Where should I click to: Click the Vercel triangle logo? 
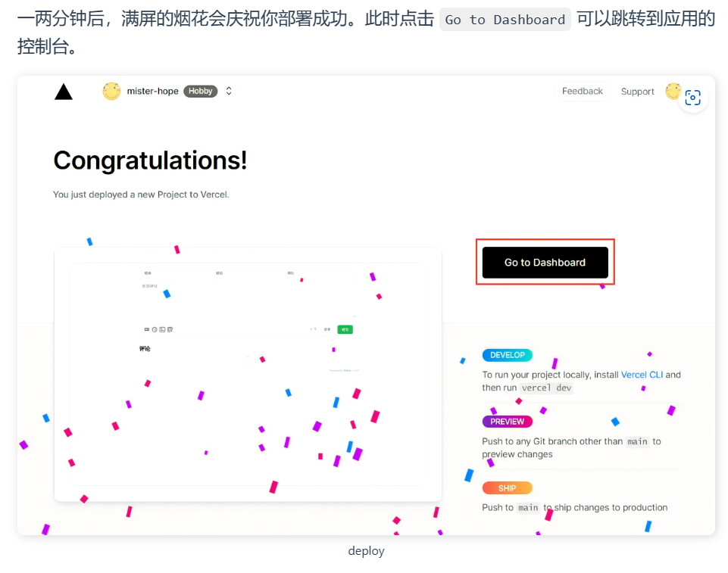(x=64, y=92)
